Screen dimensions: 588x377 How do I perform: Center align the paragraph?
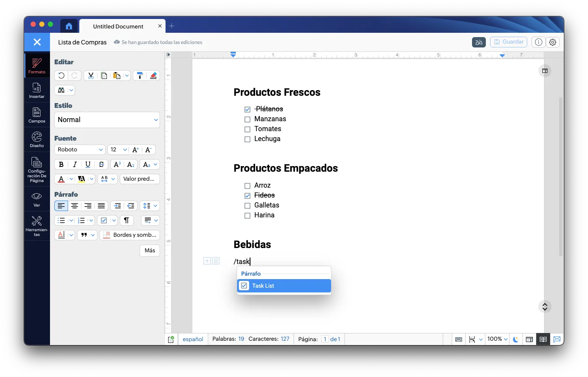coord(75,206)
